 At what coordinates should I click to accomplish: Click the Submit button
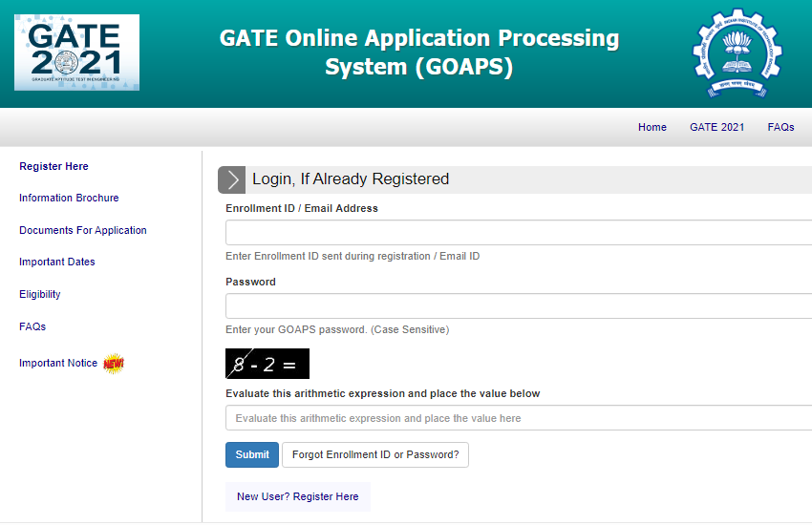click(252, 454)
